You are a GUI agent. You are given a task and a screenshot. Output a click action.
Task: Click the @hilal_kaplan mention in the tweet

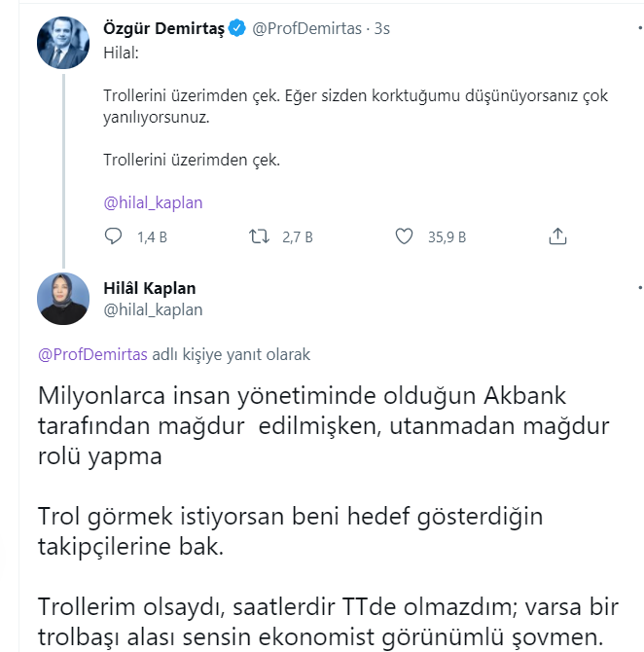(153, 202)
